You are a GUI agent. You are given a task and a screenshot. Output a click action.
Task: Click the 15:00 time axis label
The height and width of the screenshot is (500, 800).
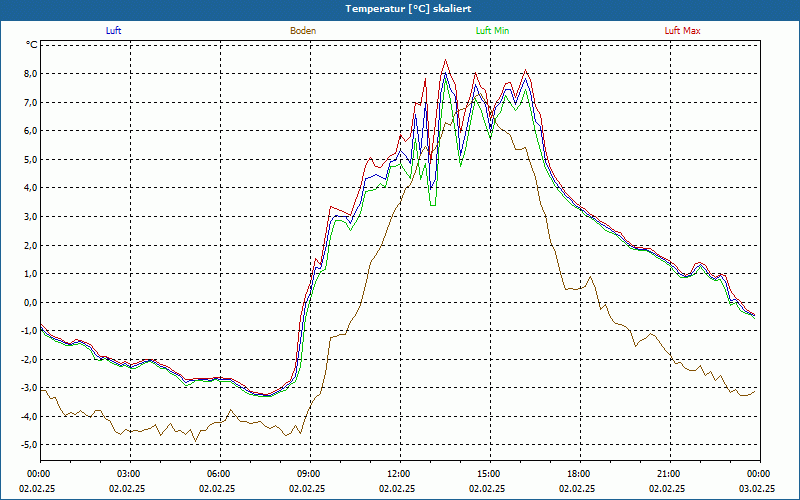click(x=490, y=473)
